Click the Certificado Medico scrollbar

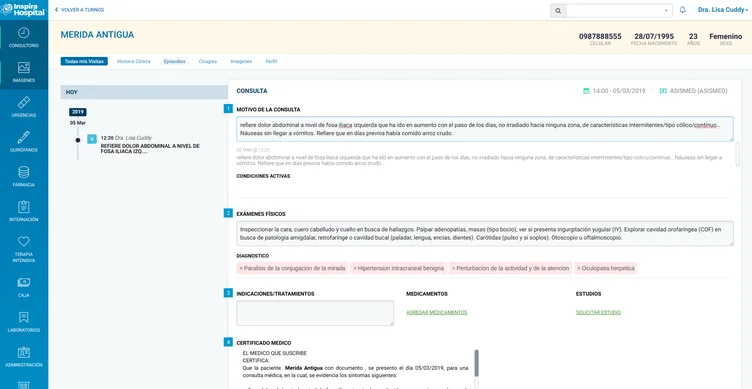pyautogui.click(x=476, y=363)
